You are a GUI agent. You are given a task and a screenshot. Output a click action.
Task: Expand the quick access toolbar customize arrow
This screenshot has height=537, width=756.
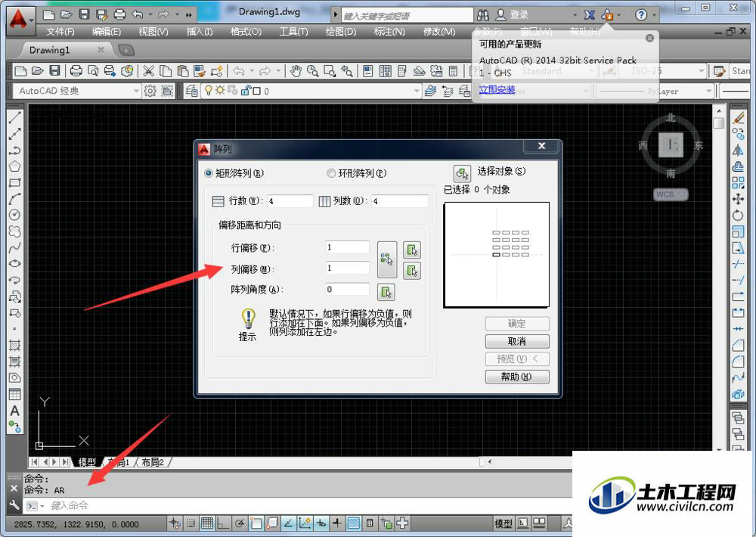[x=188, y=15]
